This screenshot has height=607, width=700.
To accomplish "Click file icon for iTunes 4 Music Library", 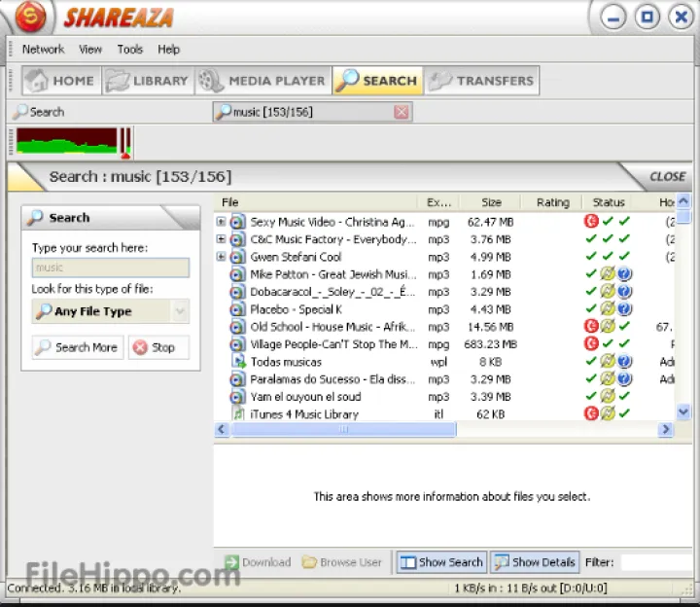I will tap(237, 414).
